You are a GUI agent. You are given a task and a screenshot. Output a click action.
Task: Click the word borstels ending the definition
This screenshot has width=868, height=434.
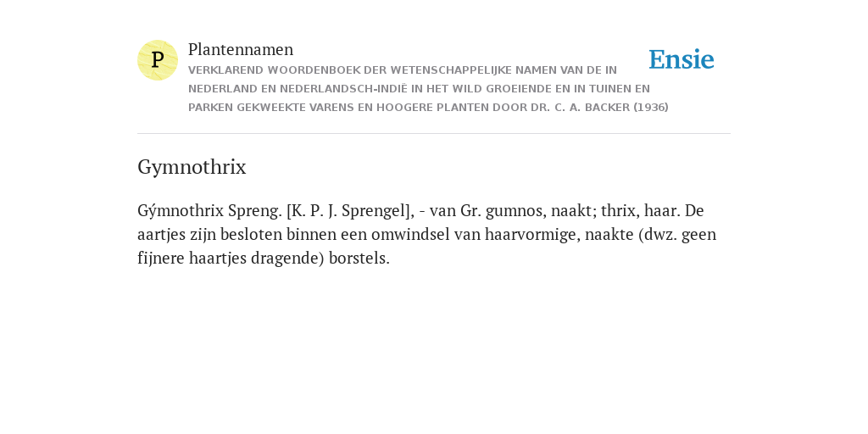click(359, 259)
